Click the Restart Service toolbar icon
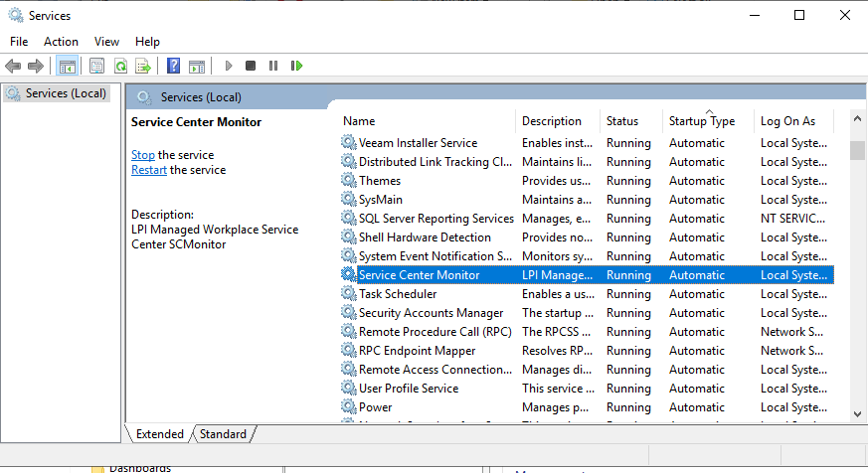Viewport: 868px width, 473px height. tap(296, 66)
